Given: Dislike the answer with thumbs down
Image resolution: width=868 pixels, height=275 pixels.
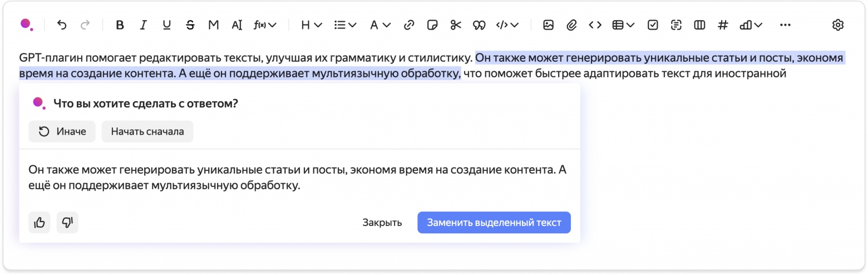Looking at the screenshot, I should (x=68, y=222).
